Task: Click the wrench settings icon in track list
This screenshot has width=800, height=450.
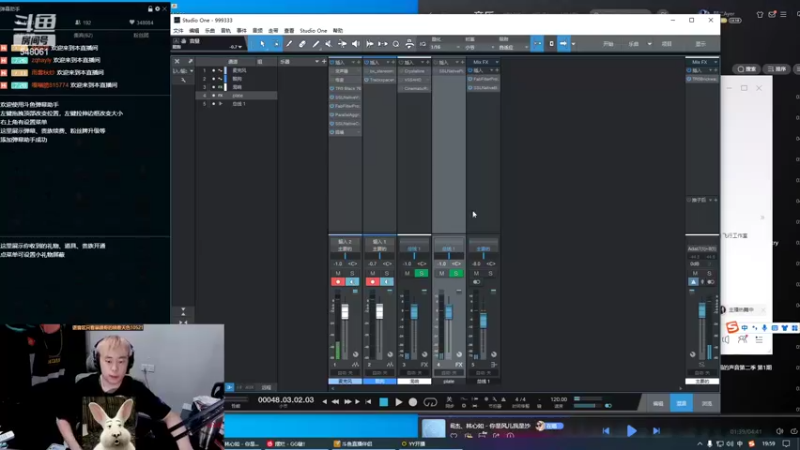Action: [183, 80]
